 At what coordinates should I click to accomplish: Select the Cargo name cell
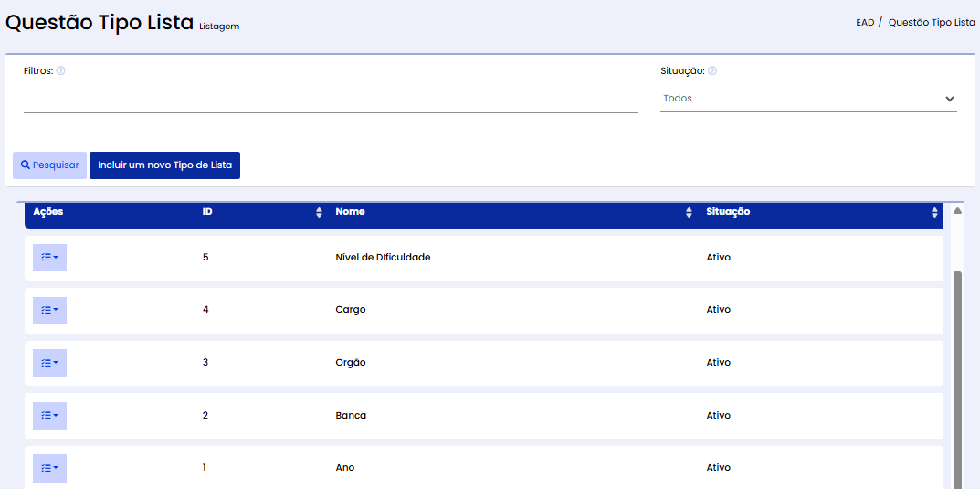point(351,310)
